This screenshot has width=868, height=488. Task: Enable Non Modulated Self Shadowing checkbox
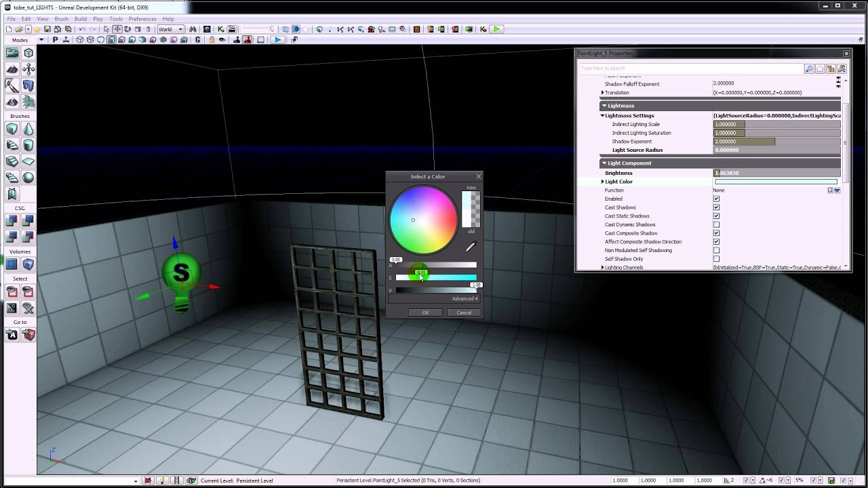tap(716, 250)
